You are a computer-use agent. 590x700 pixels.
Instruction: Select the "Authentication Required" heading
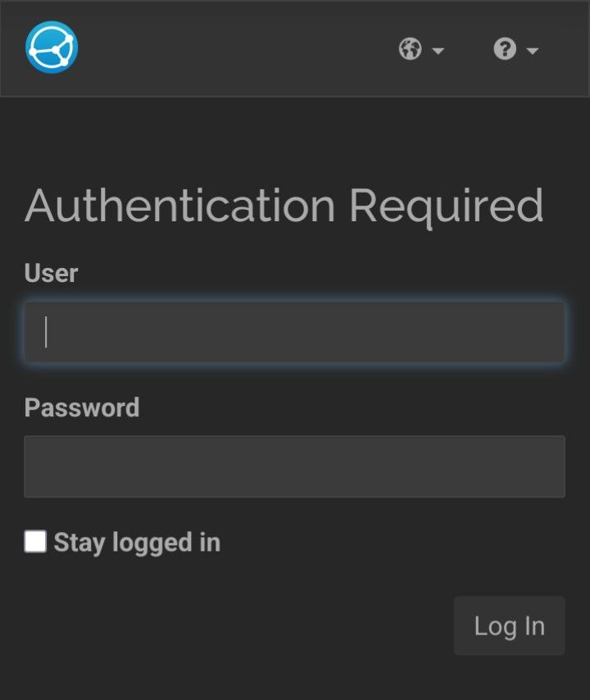[284, 207]
